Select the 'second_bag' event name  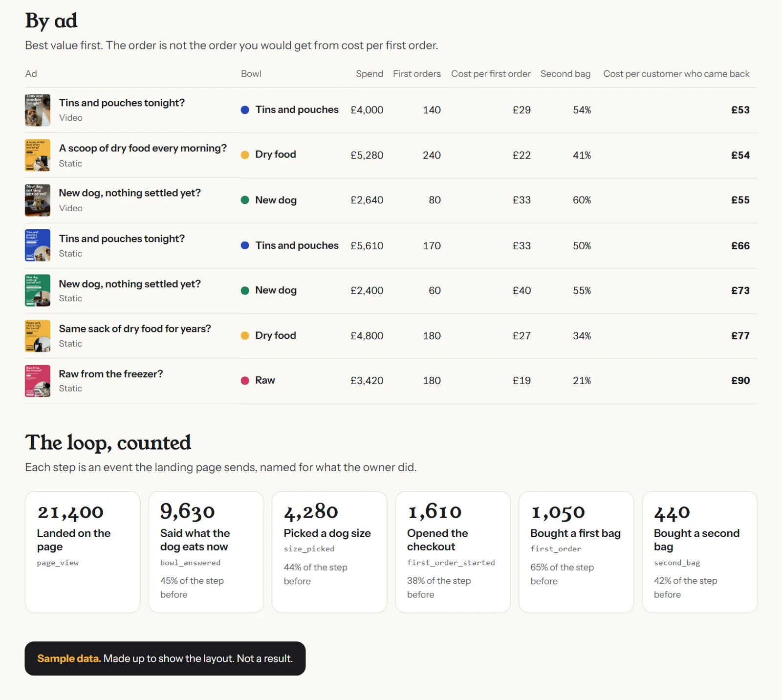(x=677, y=563)
